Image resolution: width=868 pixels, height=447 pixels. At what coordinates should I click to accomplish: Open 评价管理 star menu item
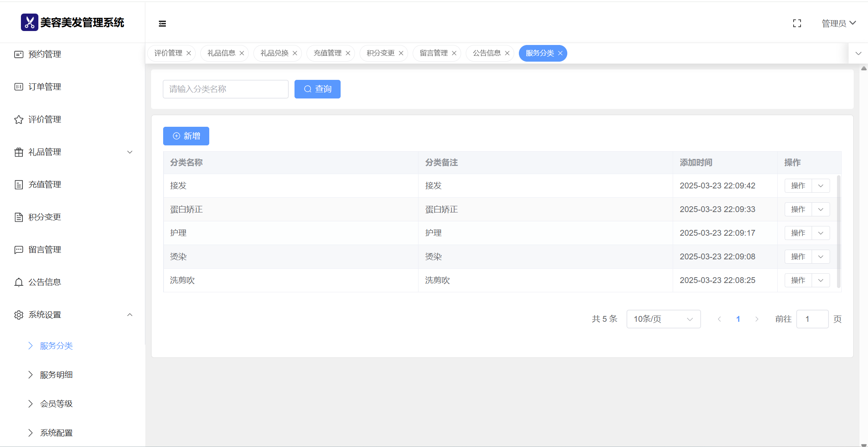click(45, 119)
